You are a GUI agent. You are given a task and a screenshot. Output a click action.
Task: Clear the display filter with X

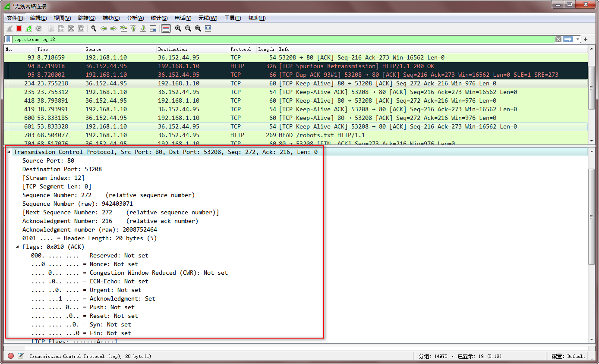(558, 39)
